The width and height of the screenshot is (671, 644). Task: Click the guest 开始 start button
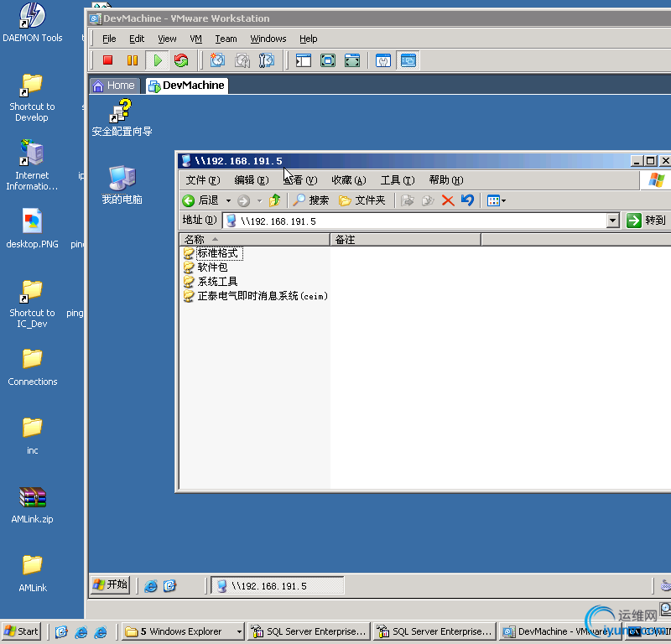point(111,584)
